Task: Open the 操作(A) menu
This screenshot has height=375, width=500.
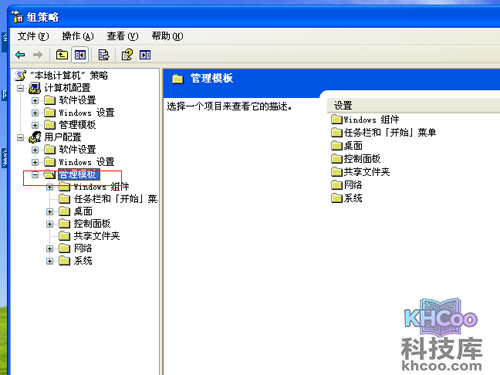Action: tap(78, 36)
